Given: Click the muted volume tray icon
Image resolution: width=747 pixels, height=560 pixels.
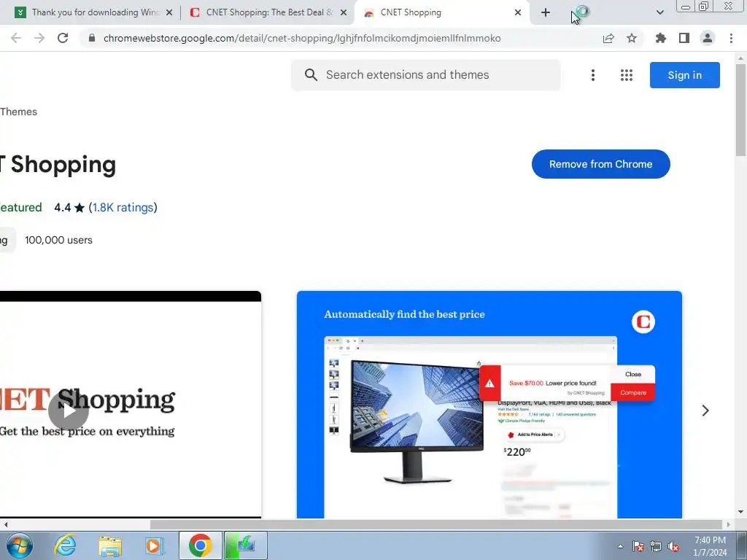Looking at the screenshot, I should click(673, 546).
